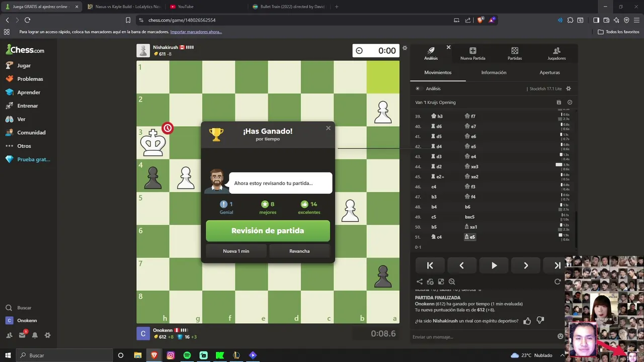Open the sidebar Buscar search

click(19, 308)
